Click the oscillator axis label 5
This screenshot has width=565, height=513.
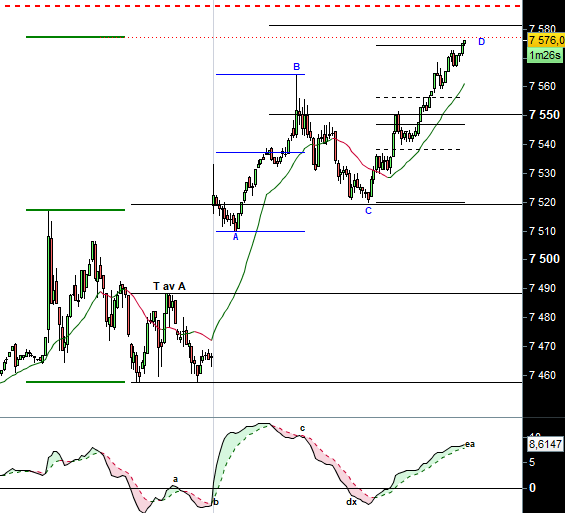[532, 462]
